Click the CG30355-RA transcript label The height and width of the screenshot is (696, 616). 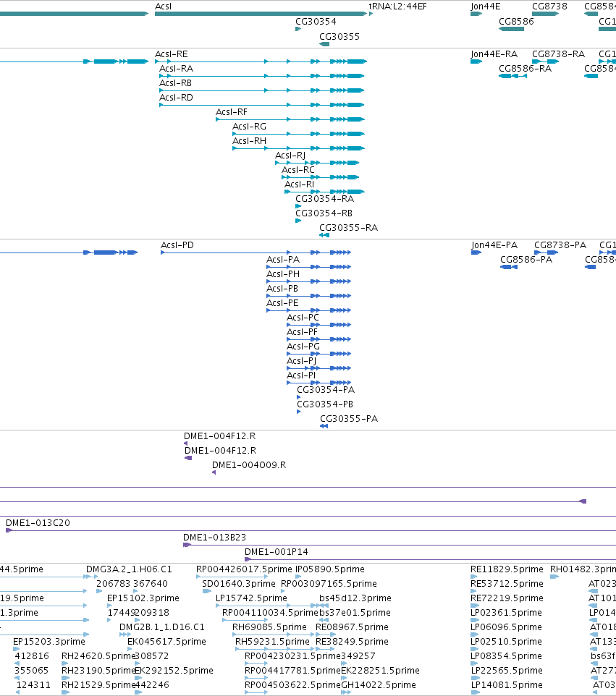pyautogui.click(x=349, y=228)
